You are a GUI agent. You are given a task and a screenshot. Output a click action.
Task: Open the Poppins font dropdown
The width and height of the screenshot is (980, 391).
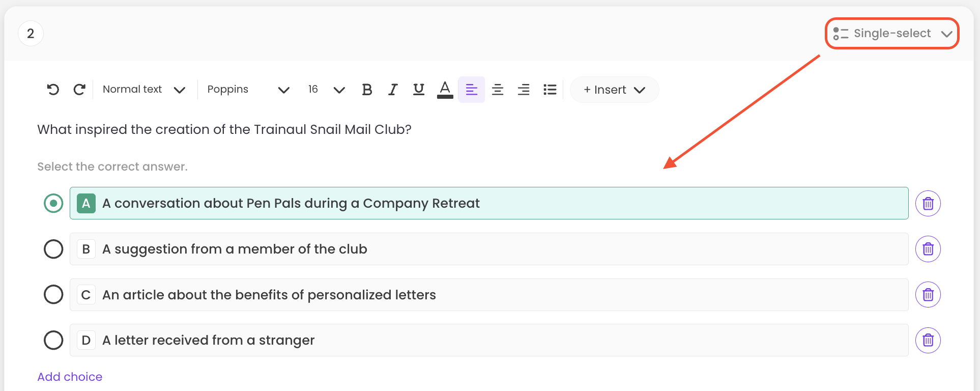(x=248, y=90)
